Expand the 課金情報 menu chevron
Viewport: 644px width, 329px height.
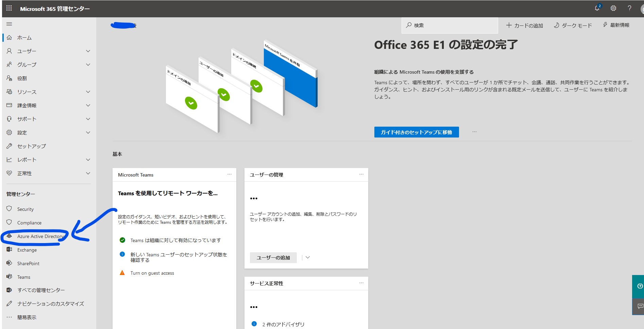[88, 105]
